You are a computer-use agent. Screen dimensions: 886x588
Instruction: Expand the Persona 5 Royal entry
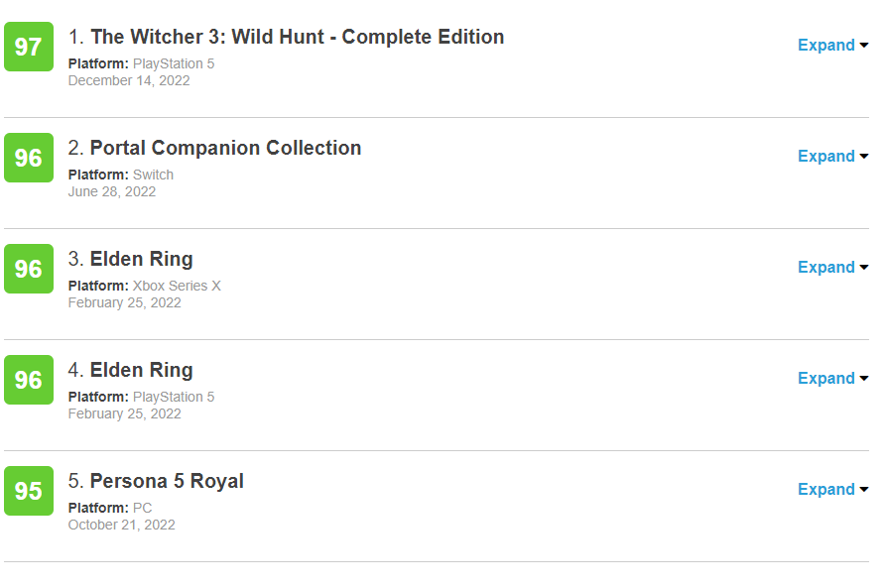coord(832,490)
